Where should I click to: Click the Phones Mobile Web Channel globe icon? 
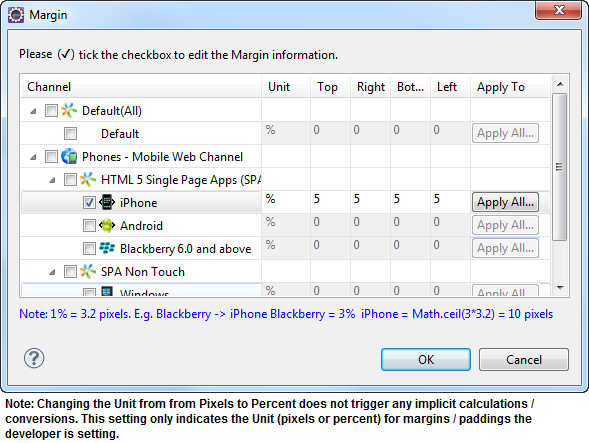[x=69, y=156]
